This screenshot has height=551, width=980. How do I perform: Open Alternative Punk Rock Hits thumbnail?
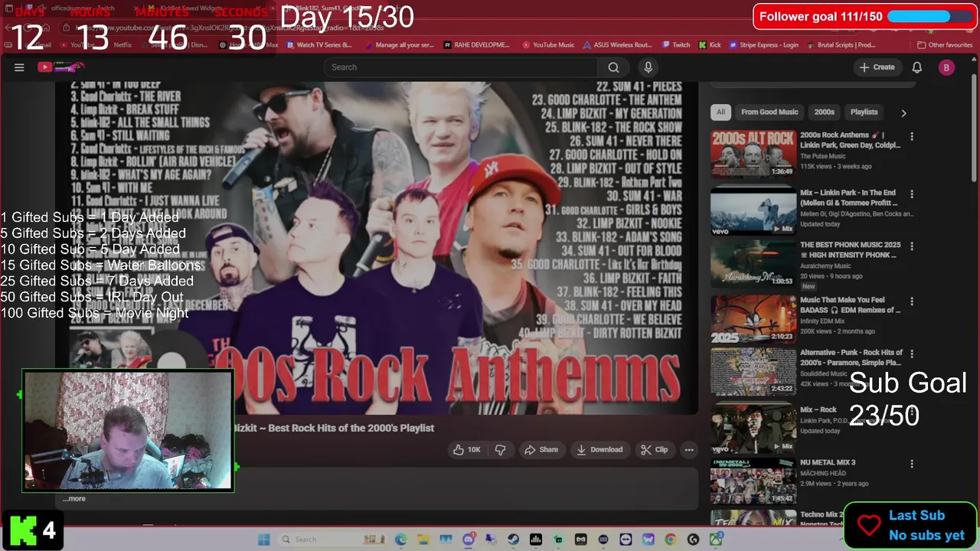pos(753,371)
